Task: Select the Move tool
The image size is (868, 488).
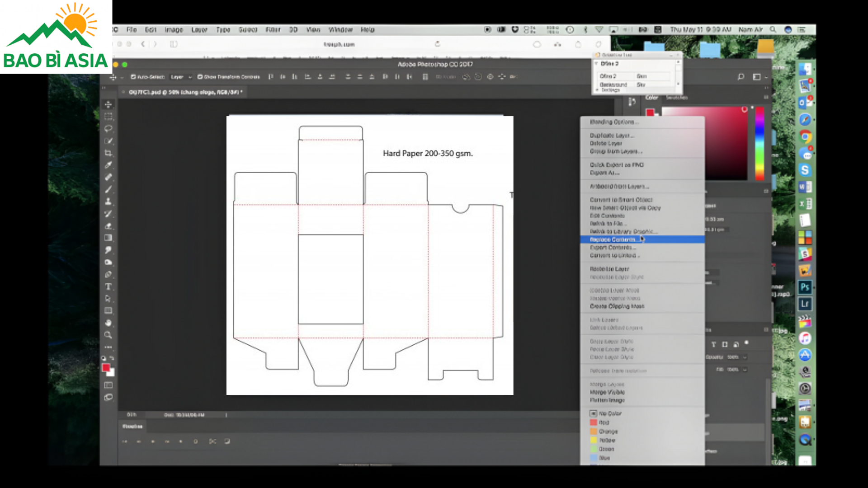Action: pyautogui.click(x=108, y=104)
